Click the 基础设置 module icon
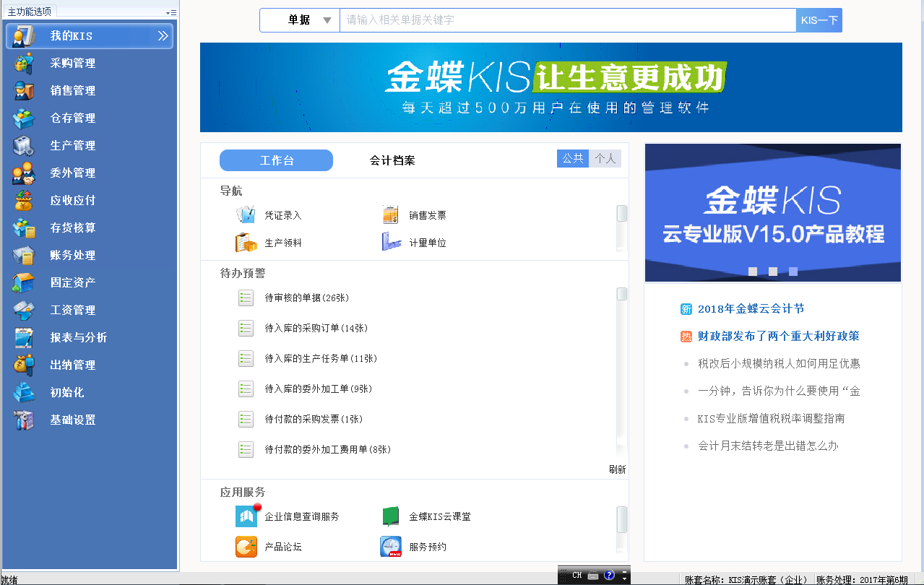The image size is (924, 585). tap(24, 420)
